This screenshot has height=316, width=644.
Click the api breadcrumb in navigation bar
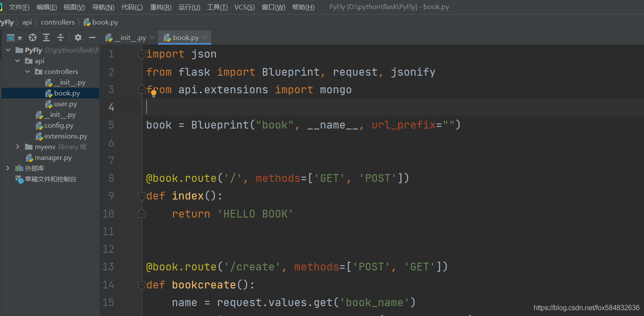tap(27, 22)
